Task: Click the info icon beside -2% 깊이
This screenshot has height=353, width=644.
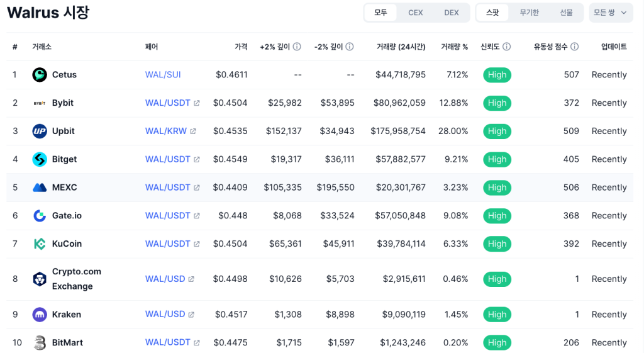Action: 350,47
